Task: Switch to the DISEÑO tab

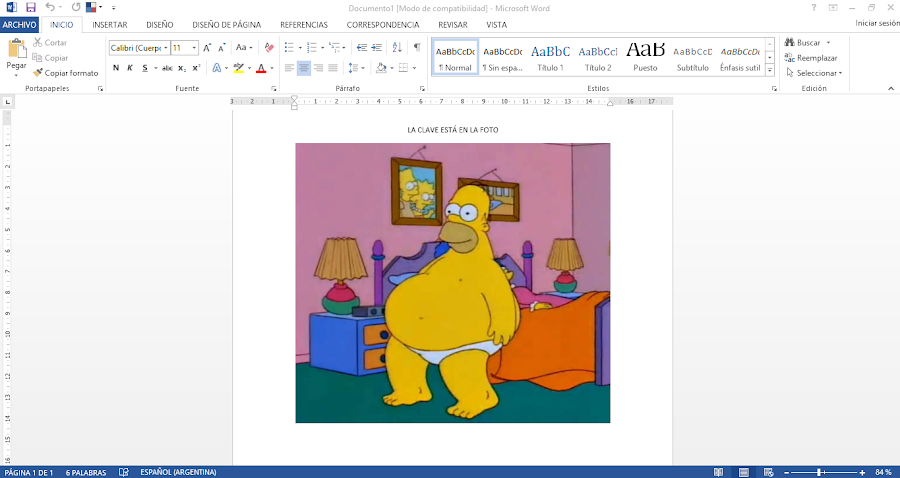Action: (x=160, y=25)
